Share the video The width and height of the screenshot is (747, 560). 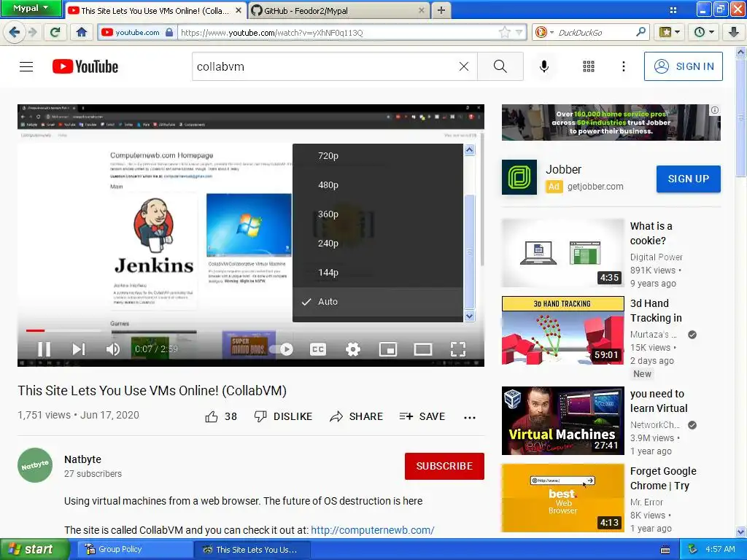(356, 416)
